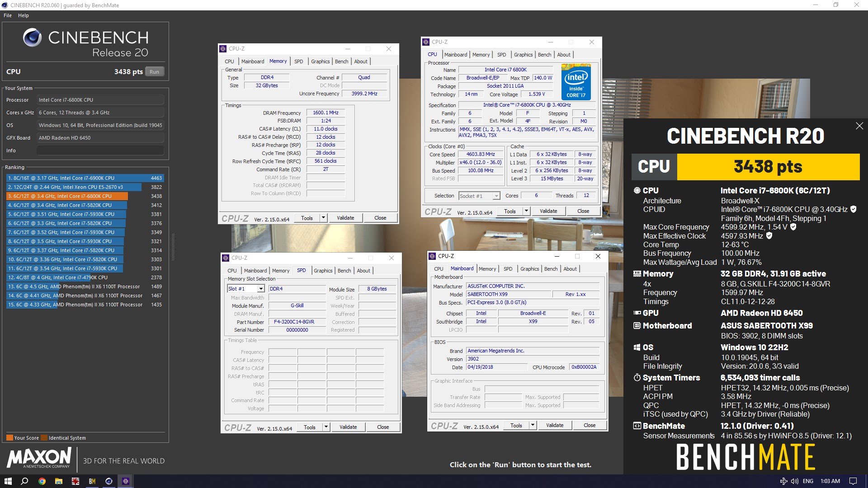Open the Help menu
Screen dimensions: 868x488
pos(24,15)
